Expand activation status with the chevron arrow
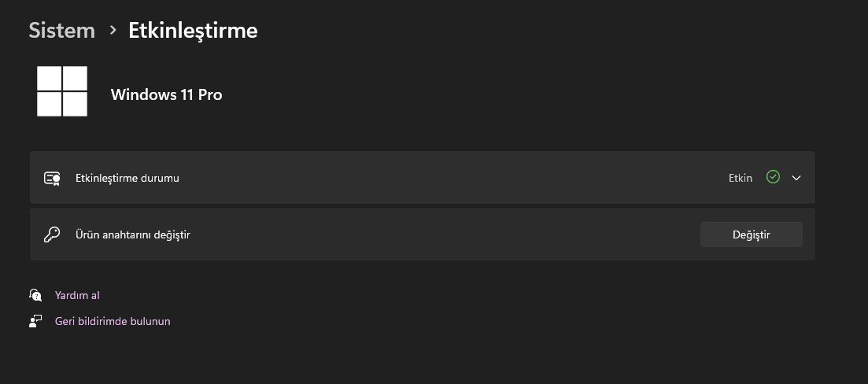The height and width of the screenshot is (384, 868). point(796,178)
